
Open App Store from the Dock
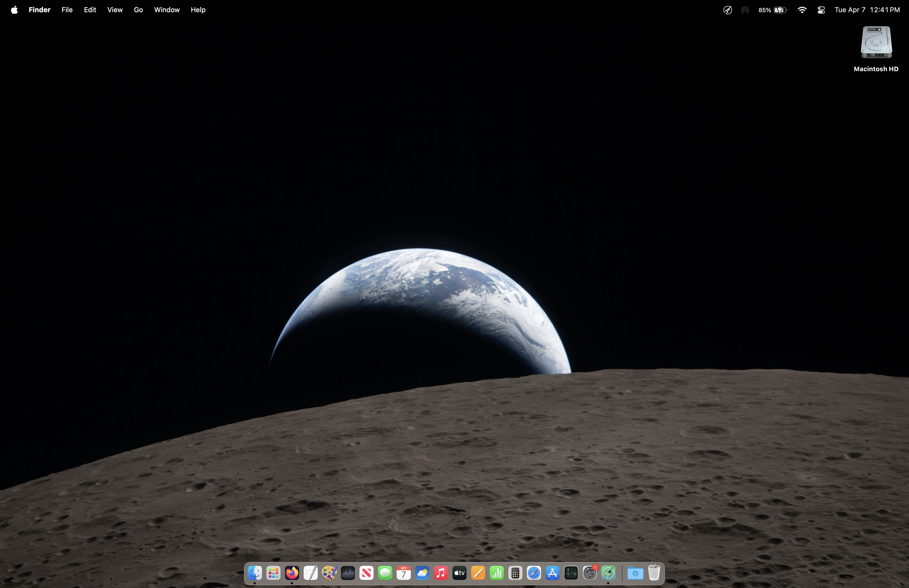pos(552,573)
